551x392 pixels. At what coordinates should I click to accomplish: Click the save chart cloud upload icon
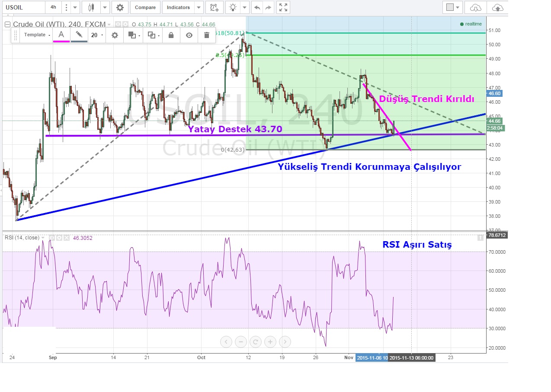[497, 7]
